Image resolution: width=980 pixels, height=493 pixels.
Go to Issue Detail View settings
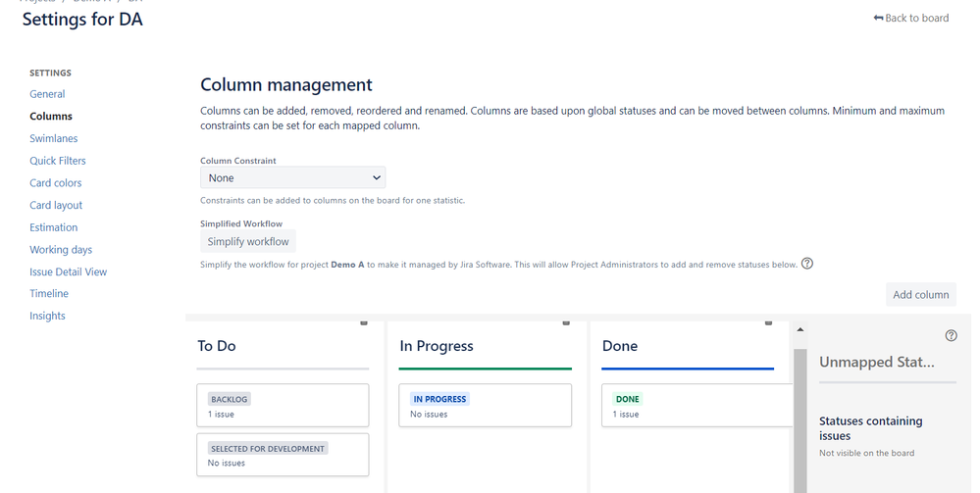pos(68,271)
